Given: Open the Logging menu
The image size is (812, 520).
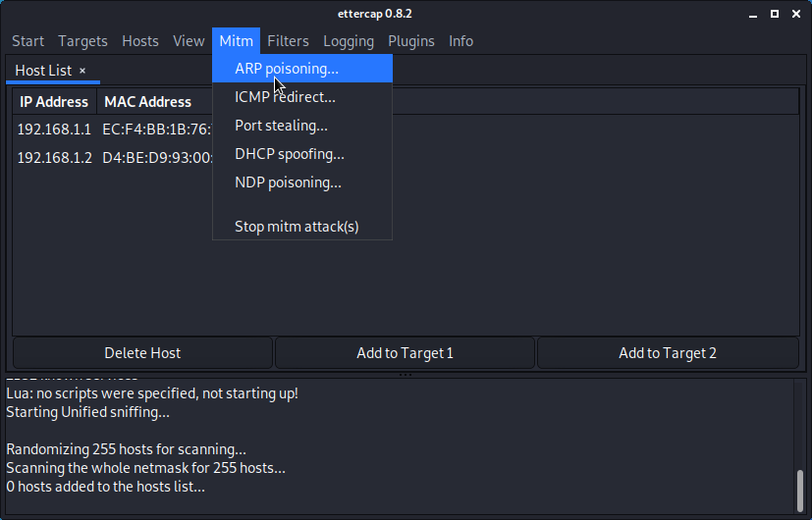Looking at the screenshot, I should [349, 41].
